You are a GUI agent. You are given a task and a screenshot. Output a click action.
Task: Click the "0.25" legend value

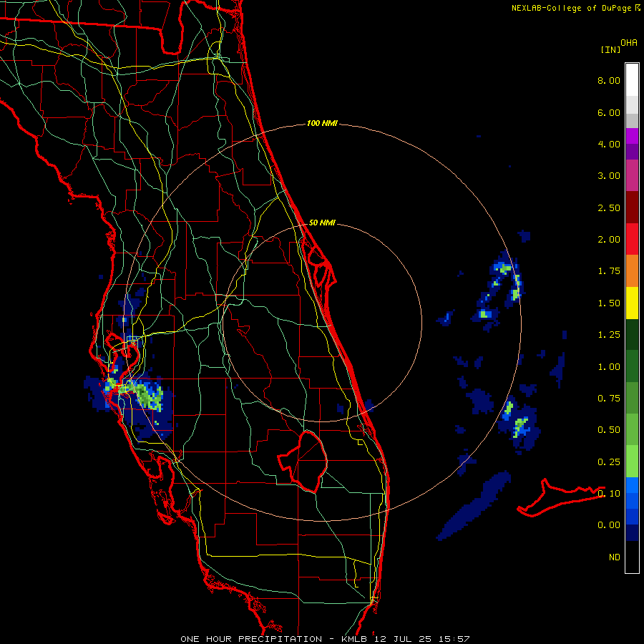pos(609,462)
